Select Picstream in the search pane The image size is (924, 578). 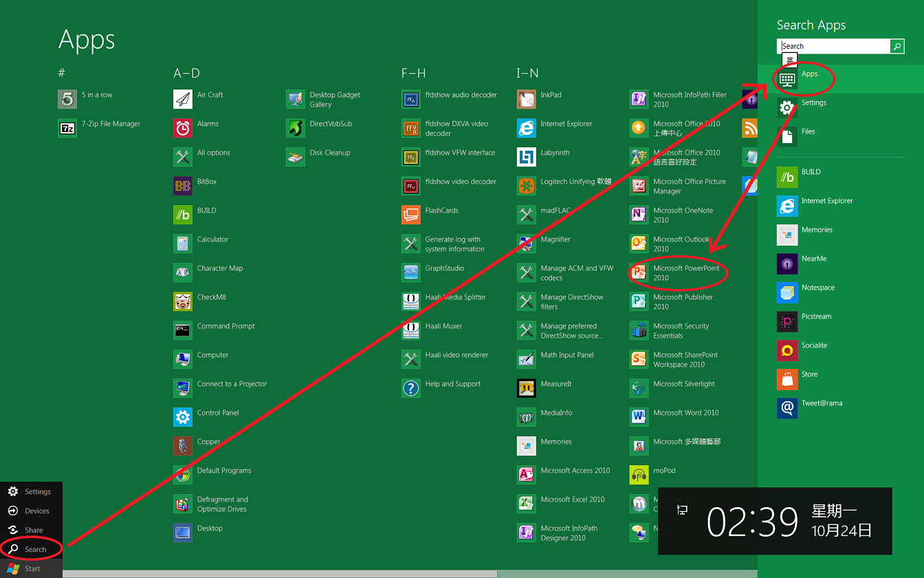point(841,321)
